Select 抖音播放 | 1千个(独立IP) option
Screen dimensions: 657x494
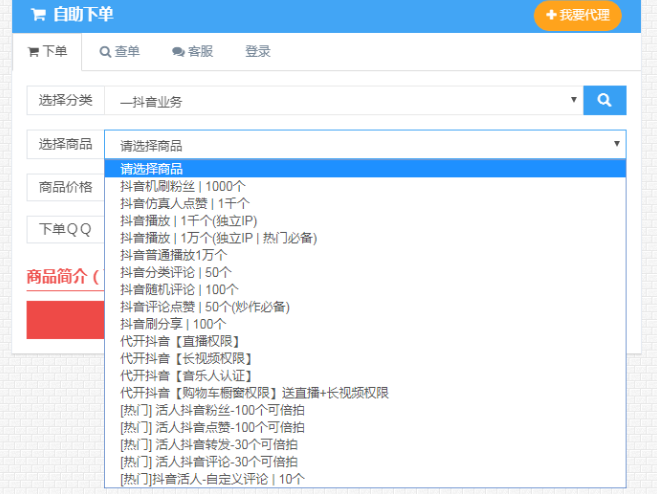click(365, 220)
